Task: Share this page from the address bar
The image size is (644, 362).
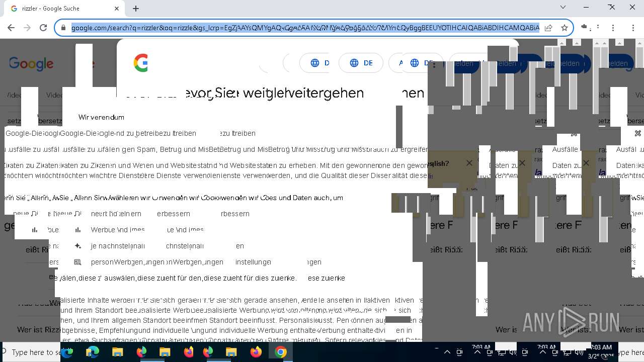Action: [x=548, y=28]
